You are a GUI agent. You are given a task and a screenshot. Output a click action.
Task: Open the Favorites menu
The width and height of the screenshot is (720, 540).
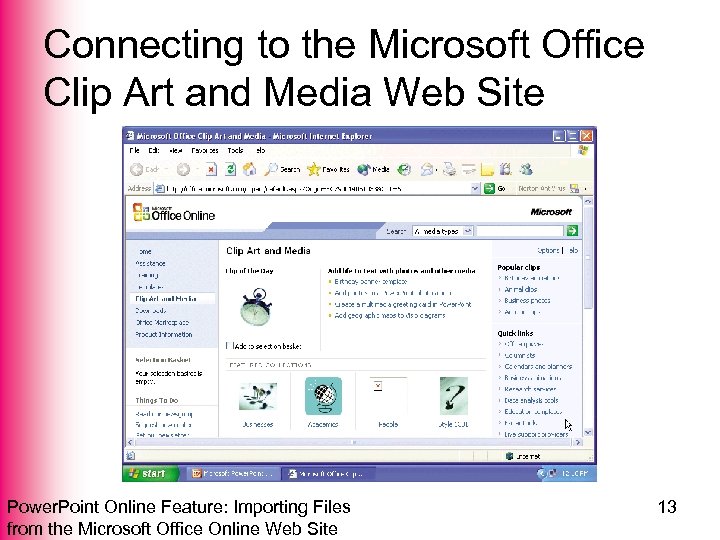(x=205, y=150)
